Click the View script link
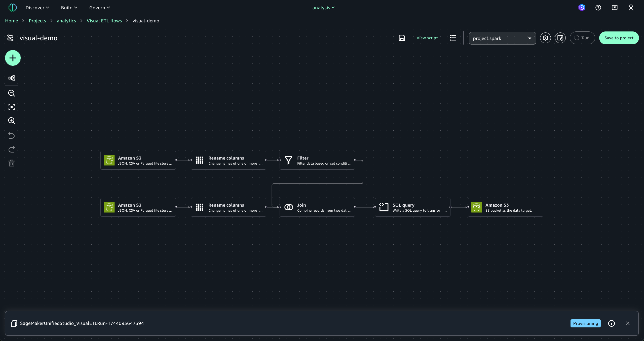 (427, 38)
